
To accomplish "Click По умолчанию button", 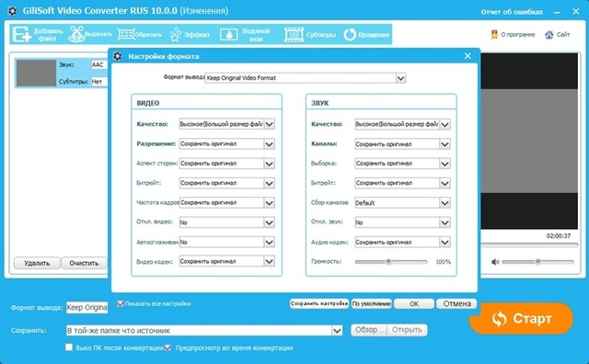I will (372, 303).
